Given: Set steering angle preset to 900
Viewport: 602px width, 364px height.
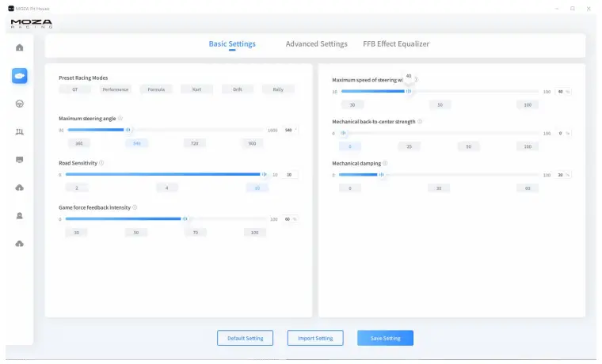Looking at the screenshot, I should click(252, 143).
